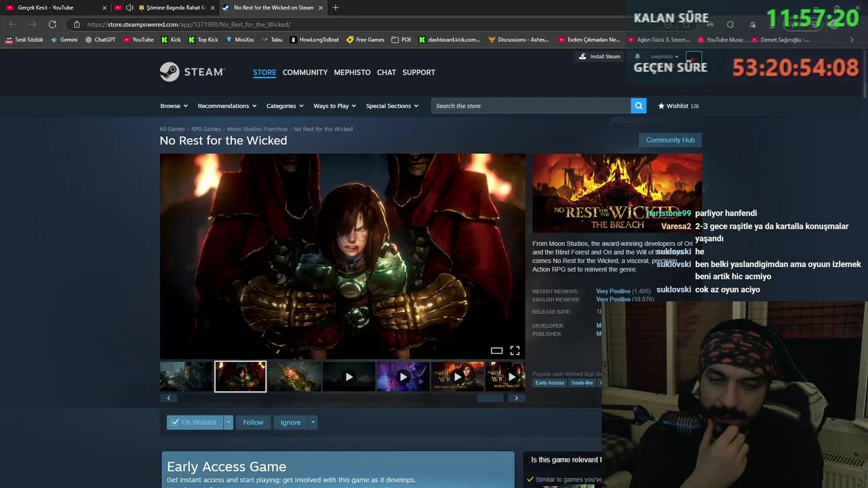Mute the tab via speaker icon

click(x=130, y=7)
